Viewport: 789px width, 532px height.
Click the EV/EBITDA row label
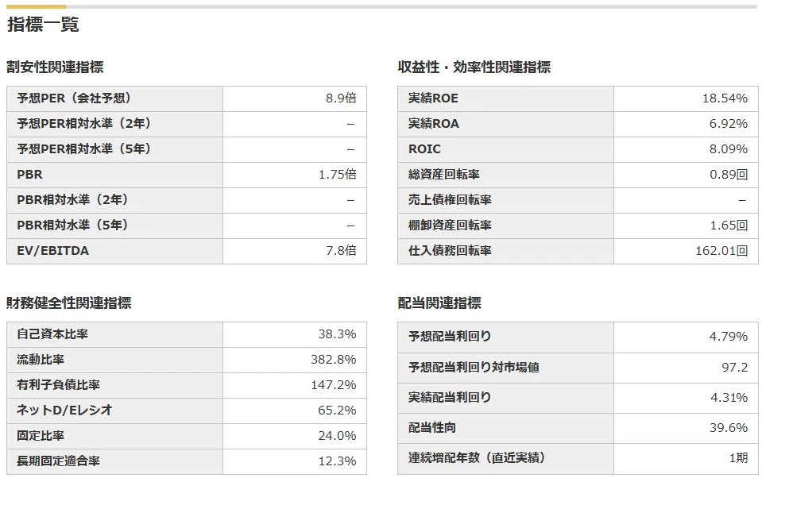point(52,250)
